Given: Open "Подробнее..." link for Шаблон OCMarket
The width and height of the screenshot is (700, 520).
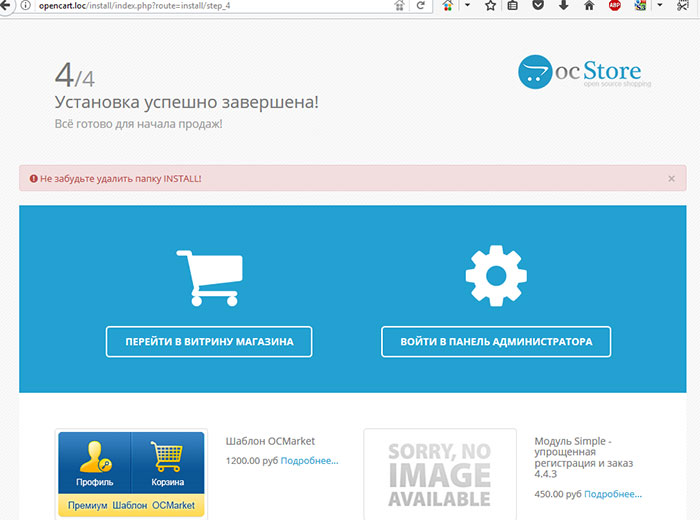Looking at the screenshot, I should (x=309, y=461).
